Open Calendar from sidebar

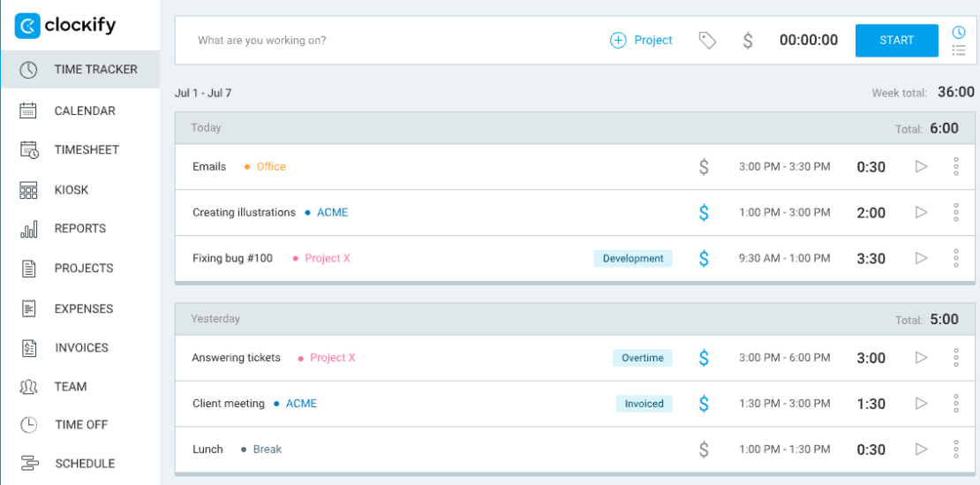[84, 111]
